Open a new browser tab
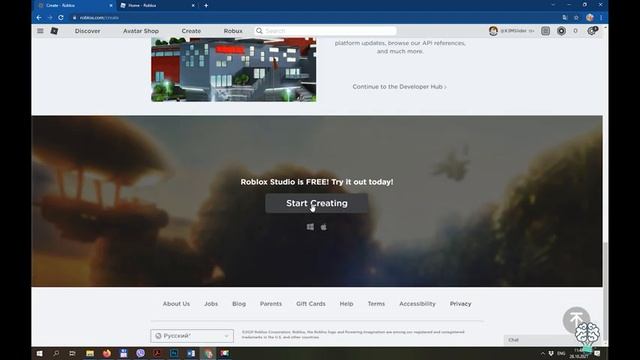This screenshot has height=360, width=640. pyautogui.click(x=206, y=6)
